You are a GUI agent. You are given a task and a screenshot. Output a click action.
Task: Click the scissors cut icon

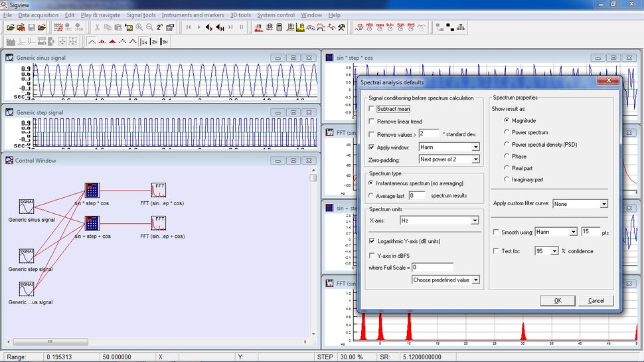coord(98,27)
